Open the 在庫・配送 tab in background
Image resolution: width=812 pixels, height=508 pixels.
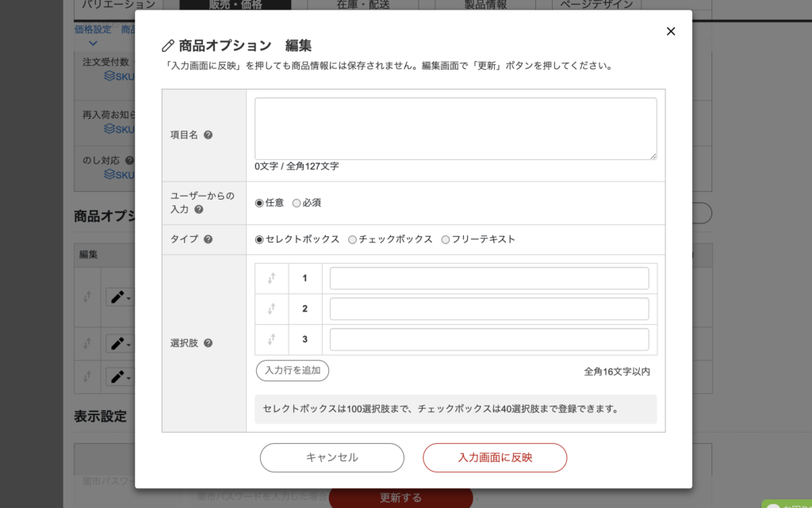coord(363,5)
